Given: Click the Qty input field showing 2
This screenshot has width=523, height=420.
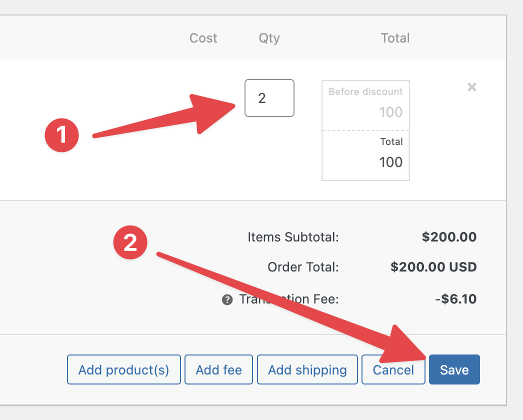Looking at the screenshot, I should pos(269,98).
